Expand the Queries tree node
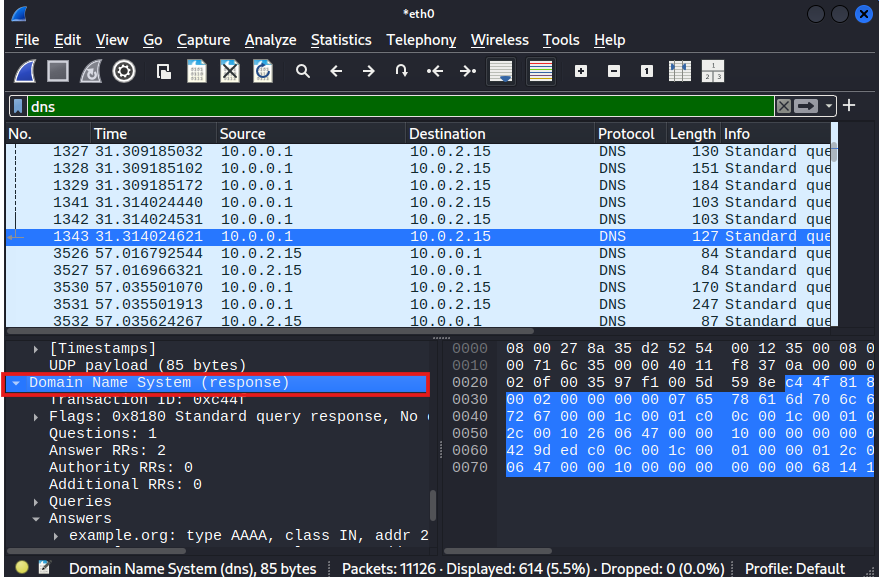879x577 pixels. pos(36,502)
